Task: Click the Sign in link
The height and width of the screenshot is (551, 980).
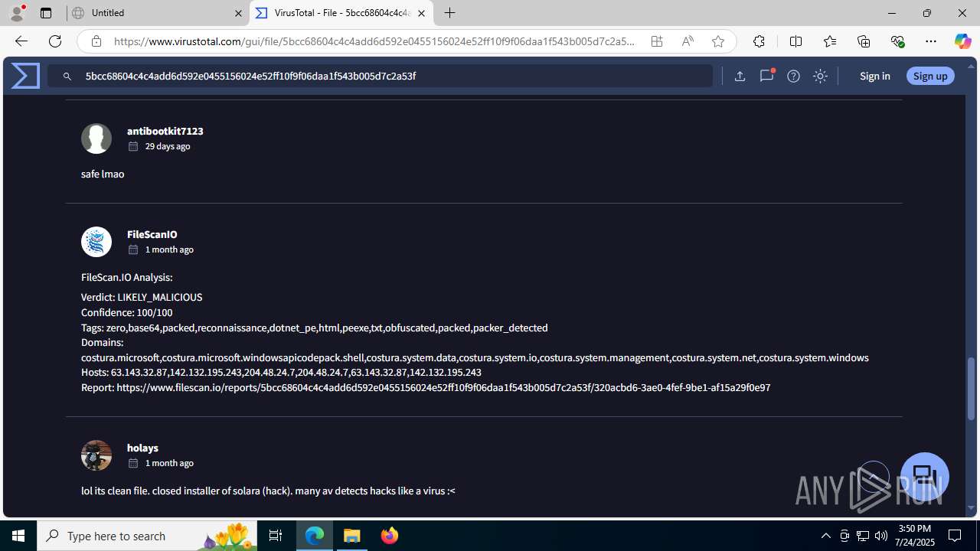Action: [874, 76]
